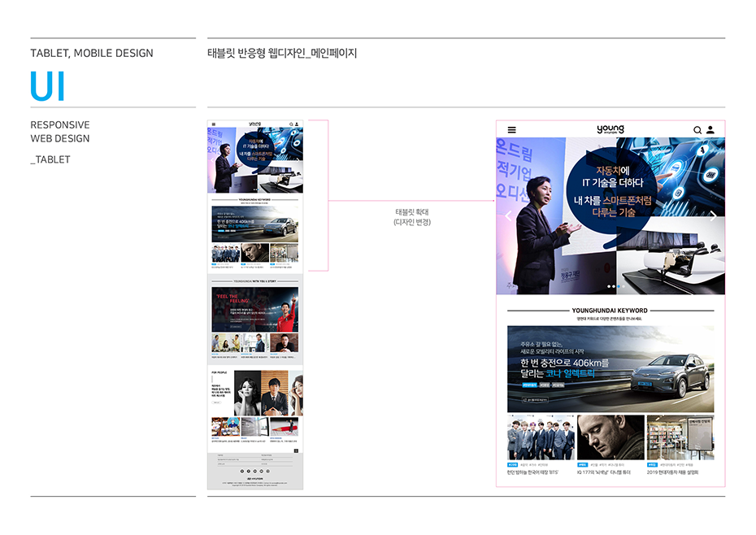Viewport: 756px width, 535px height.
Task: Select the first carousel pagination dot
Action: point(608,287)
